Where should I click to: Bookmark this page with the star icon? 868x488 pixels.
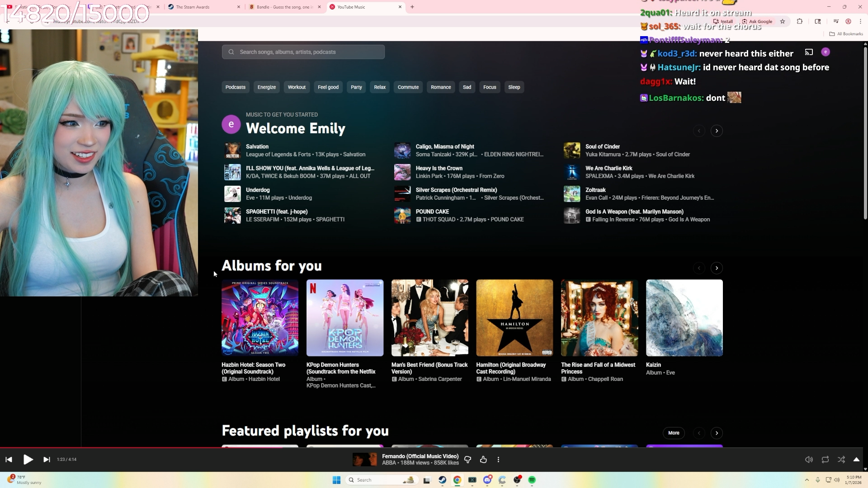(783, 21)
